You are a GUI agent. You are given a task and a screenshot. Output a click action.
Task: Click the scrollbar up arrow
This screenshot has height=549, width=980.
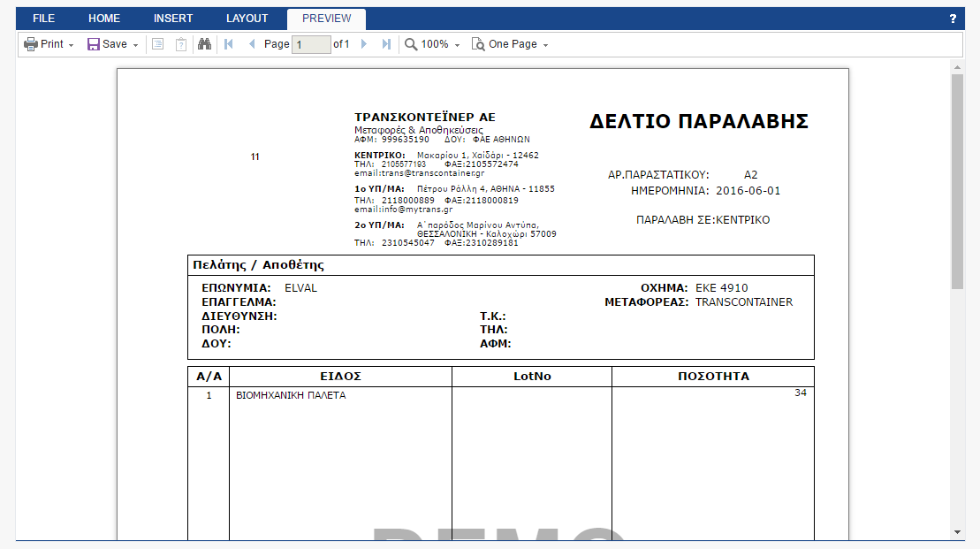(x=957, y=67)
